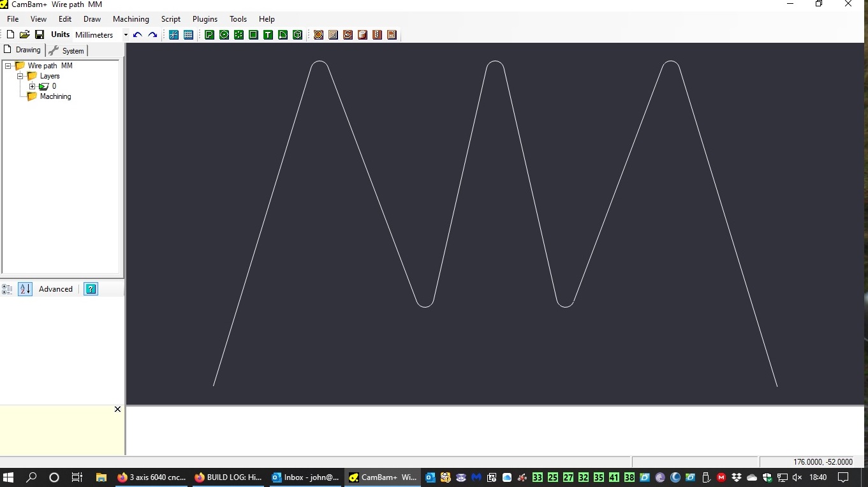Switch to categorized property view
Image resolution: width=868 pixels, height=487 pixels.
[8, 289]
